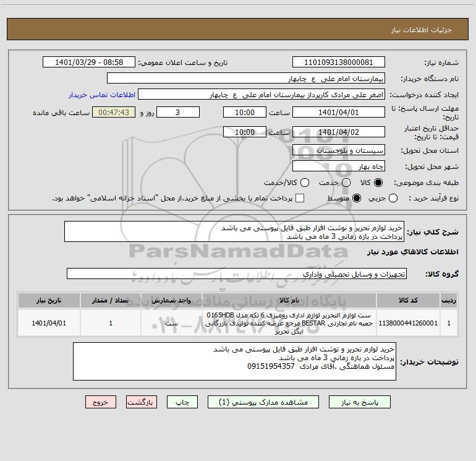
Task: Click the price validity time 10:00 field
Action: point(245,132)
